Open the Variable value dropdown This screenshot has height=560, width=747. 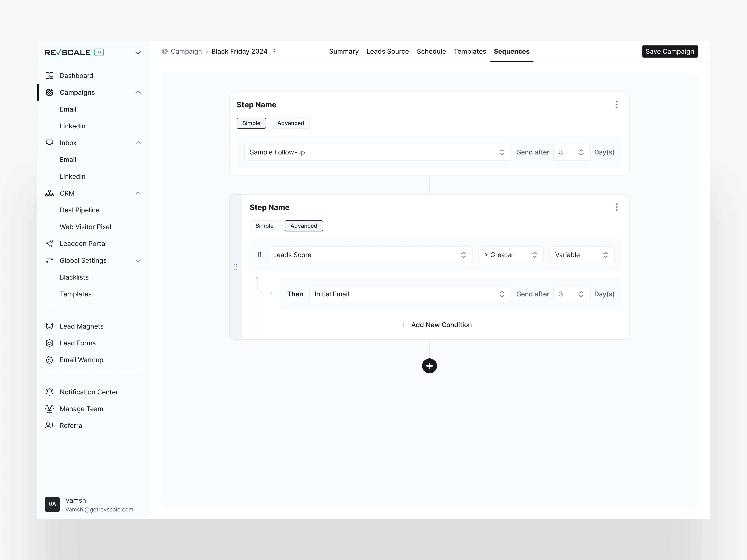pyautogui.click(x=582, y=255)
